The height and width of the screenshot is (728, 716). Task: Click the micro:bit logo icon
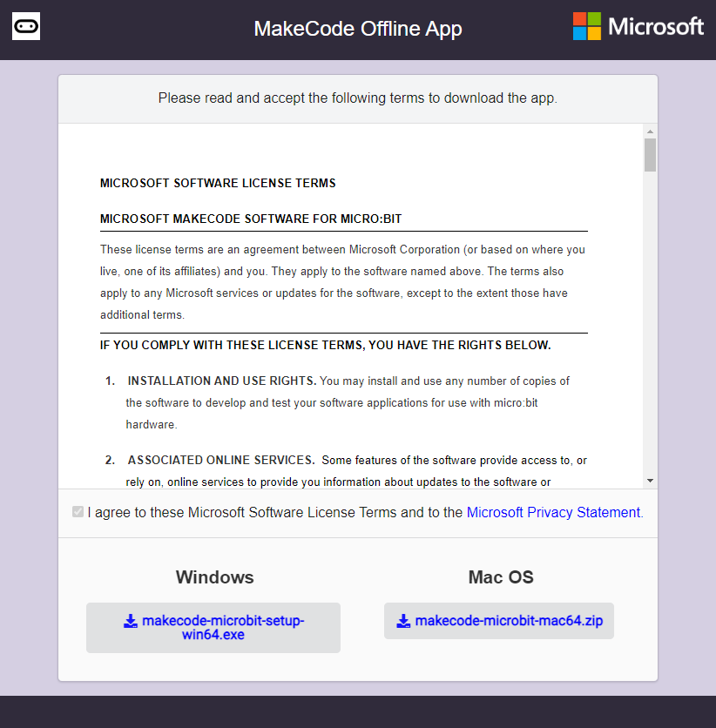[x=26, y=27]
